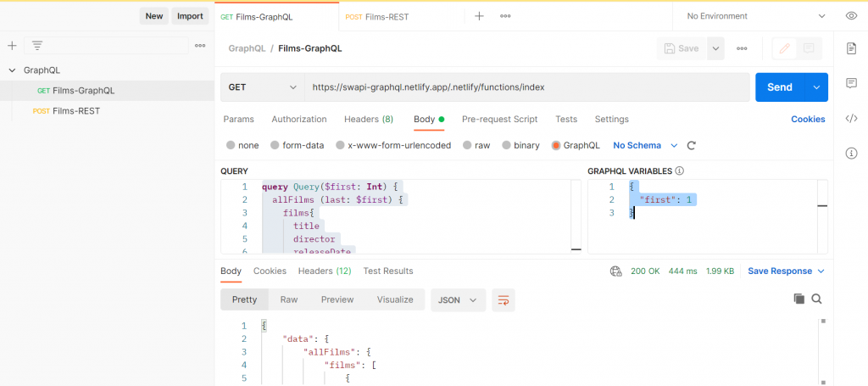Select Films-GraphQL in sidebar

point(107,90)
